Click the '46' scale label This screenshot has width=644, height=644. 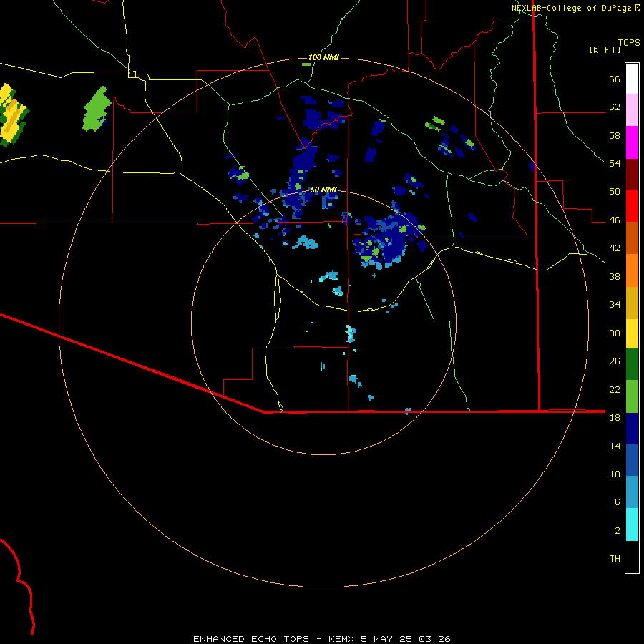615,220
